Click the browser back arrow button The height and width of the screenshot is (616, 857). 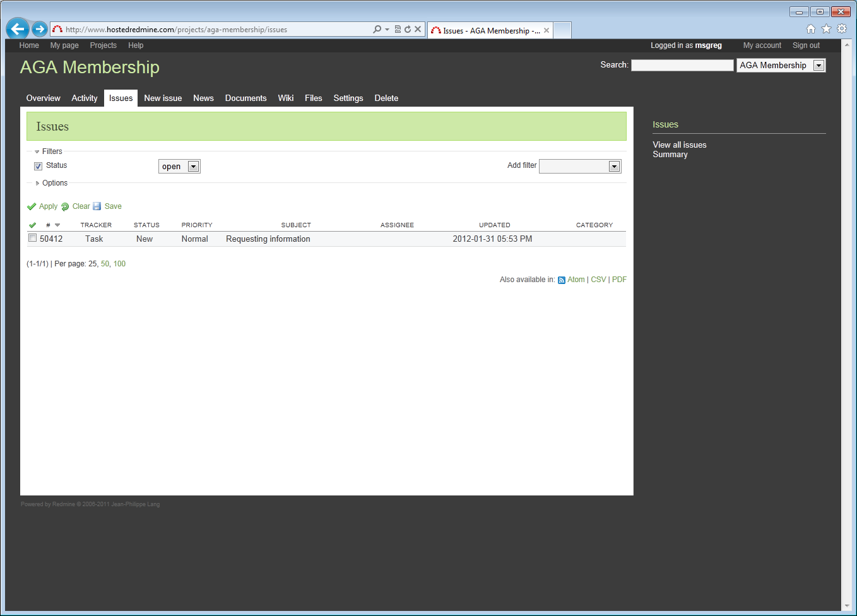18,29
